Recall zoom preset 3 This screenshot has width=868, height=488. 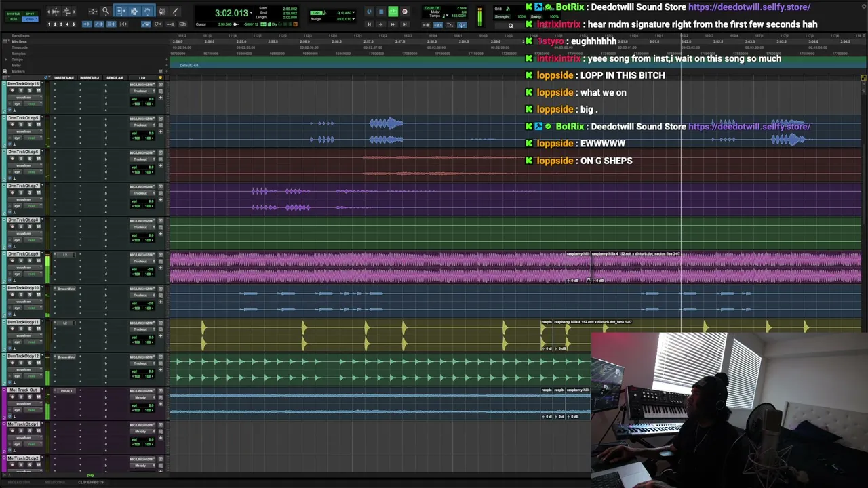coord(61,24)
